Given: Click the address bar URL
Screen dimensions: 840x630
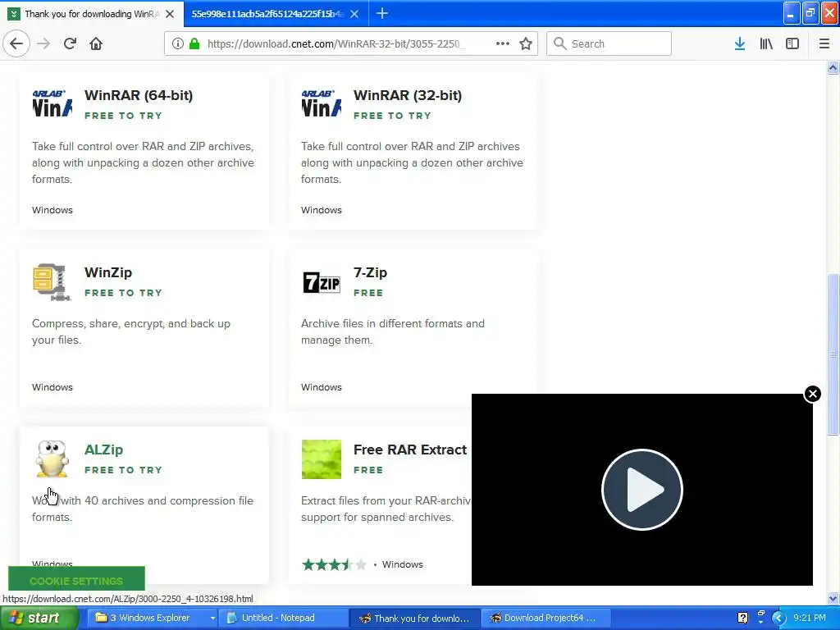Looking at the screenshot, I should tap(336, 43).
